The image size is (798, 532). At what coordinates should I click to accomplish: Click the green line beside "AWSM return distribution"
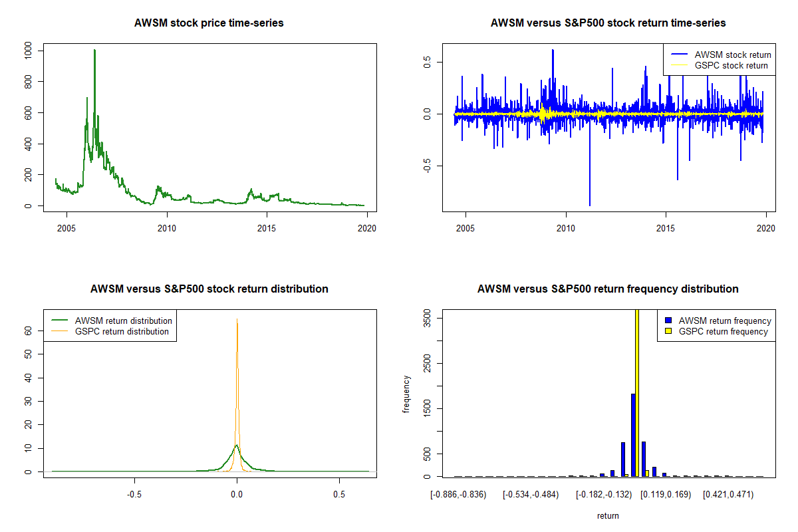[x=59, y=321]
